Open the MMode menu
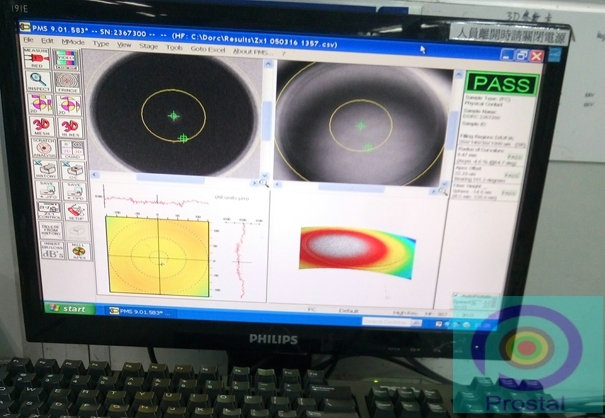605x418 pixels. coord(73,42)
